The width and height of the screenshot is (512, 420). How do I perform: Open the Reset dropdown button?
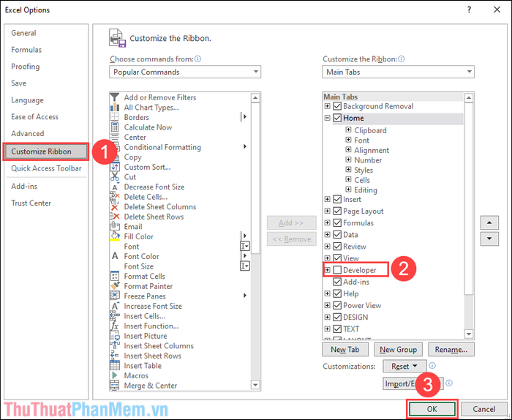tap(404, 366)
